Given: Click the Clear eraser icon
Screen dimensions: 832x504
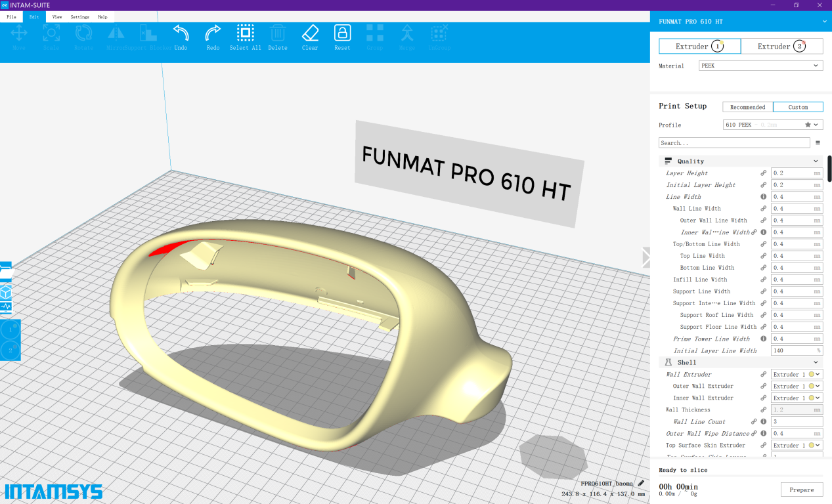Looking at the screenshot, I should click(310, 33).
